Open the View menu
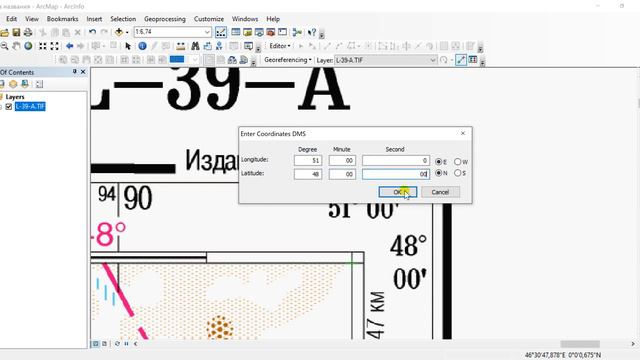 tap(32, 19)
